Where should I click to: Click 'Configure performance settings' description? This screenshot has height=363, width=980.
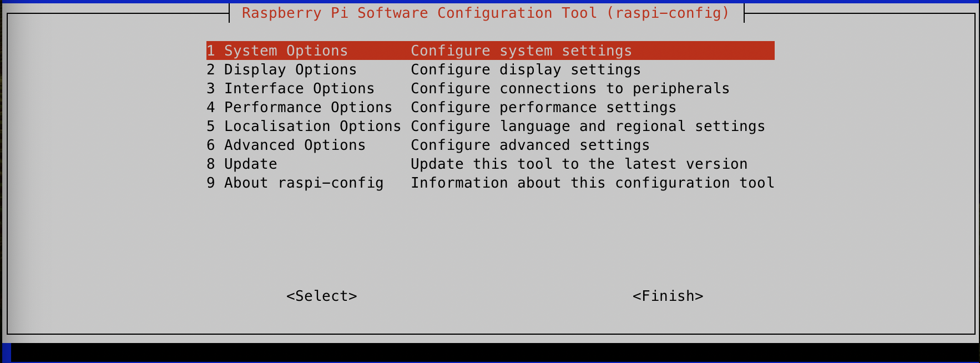coord(543,107)
